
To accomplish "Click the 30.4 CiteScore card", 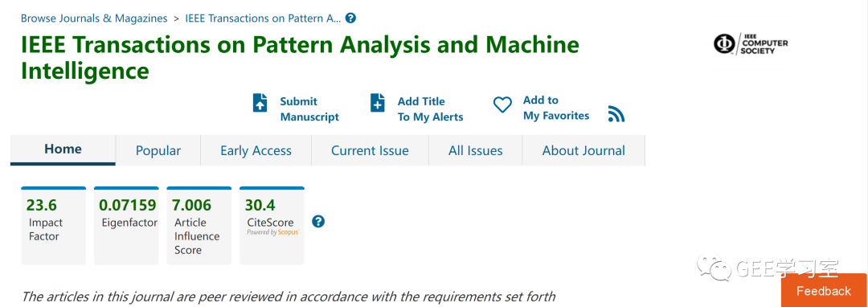I will pyautogui.click(x=272, y=226).
